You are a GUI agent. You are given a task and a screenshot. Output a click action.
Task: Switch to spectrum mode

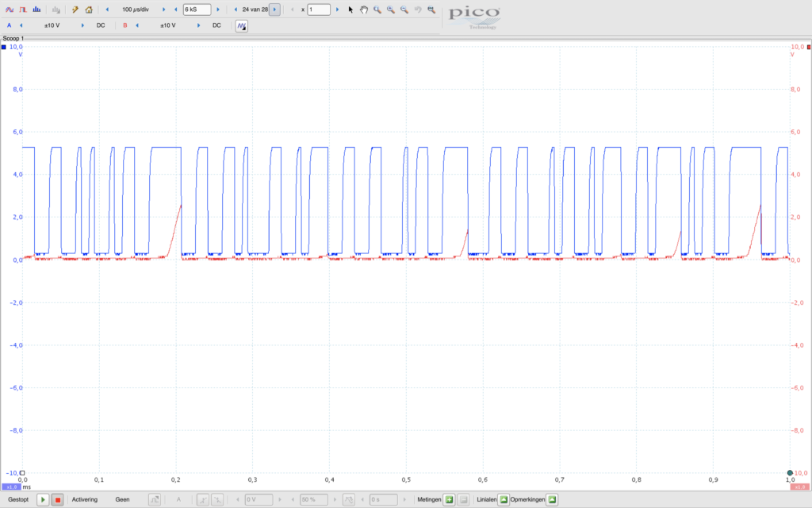tap(36, 10)
